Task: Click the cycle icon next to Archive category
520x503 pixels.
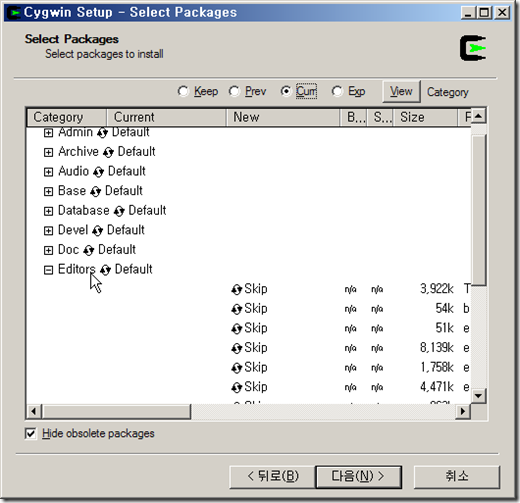Action: pos(108,152)
